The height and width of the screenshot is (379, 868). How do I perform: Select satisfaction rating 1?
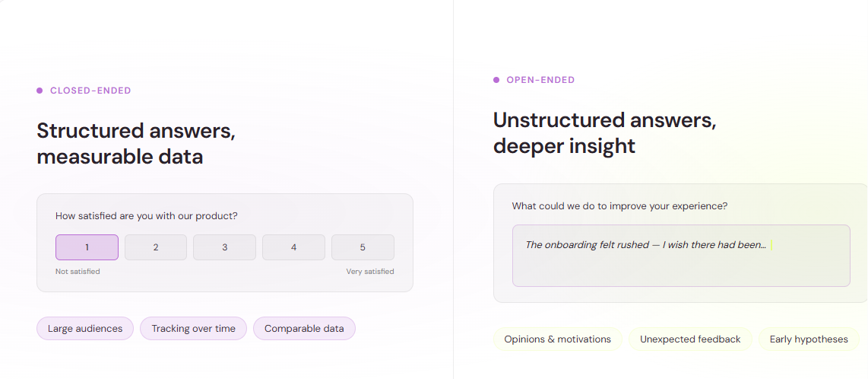(x=87, y=247)
